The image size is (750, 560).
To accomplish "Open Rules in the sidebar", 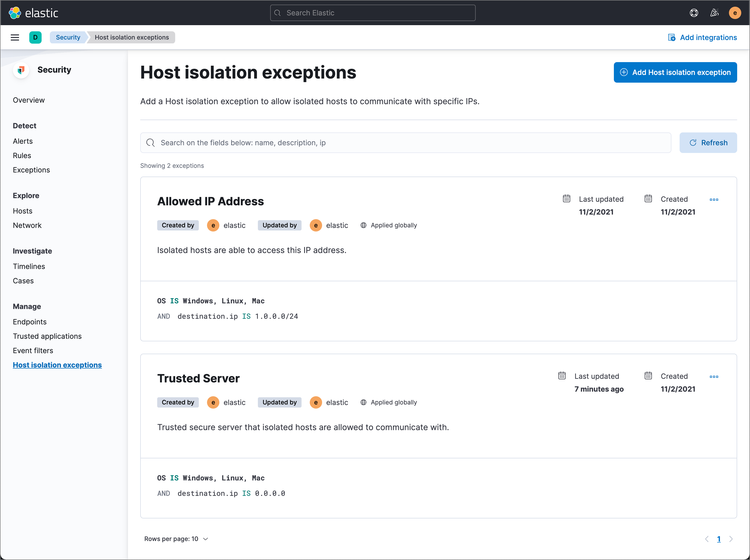I will 22,156.
